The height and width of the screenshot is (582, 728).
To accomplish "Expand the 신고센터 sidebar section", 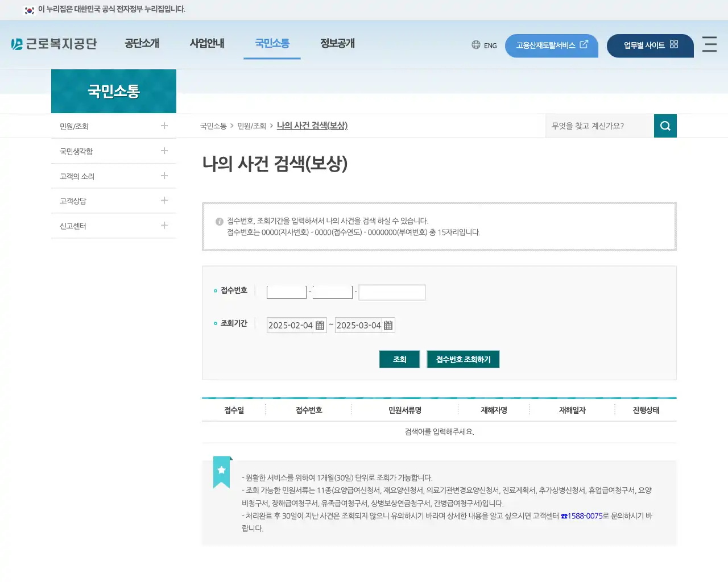I will coord(164,226).
